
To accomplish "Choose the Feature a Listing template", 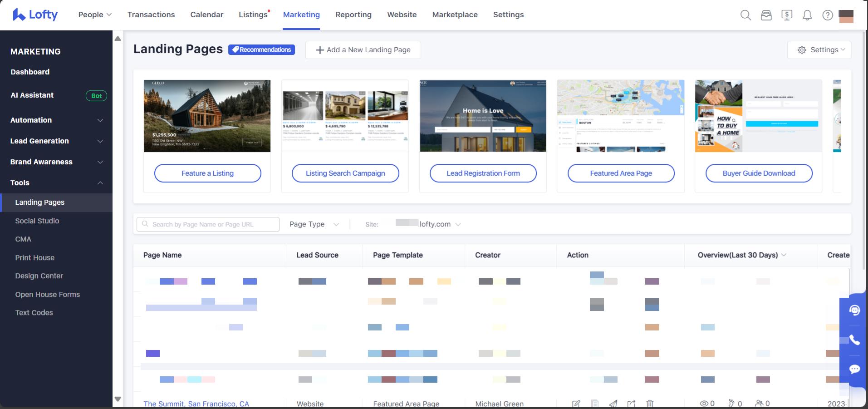I will click(207, 173).
